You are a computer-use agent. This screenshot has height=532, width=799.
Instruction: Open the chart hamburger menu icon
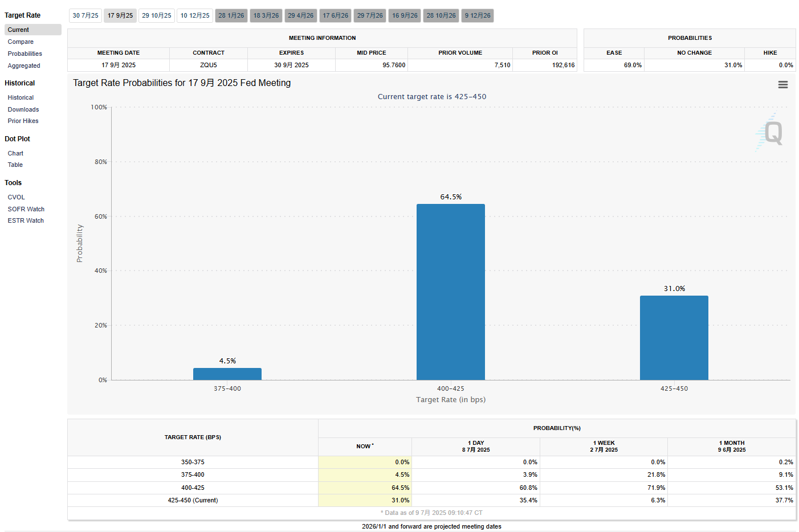(782, 84)
